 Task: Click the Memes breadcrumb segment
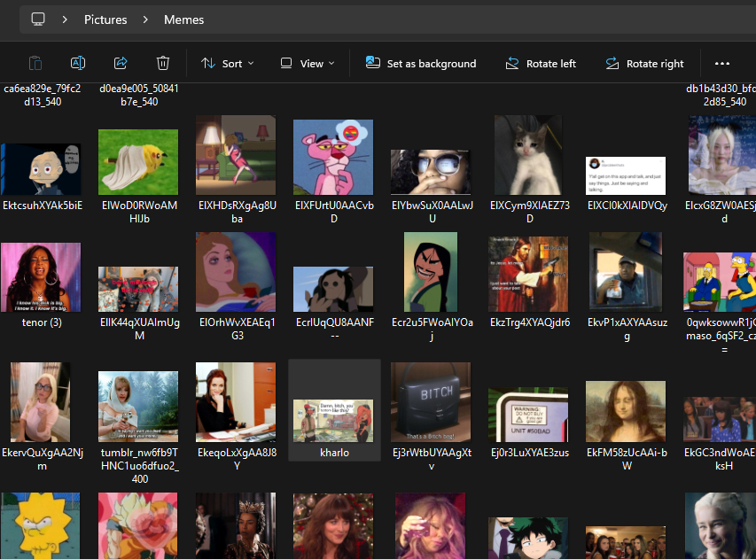tap(183, 19)
